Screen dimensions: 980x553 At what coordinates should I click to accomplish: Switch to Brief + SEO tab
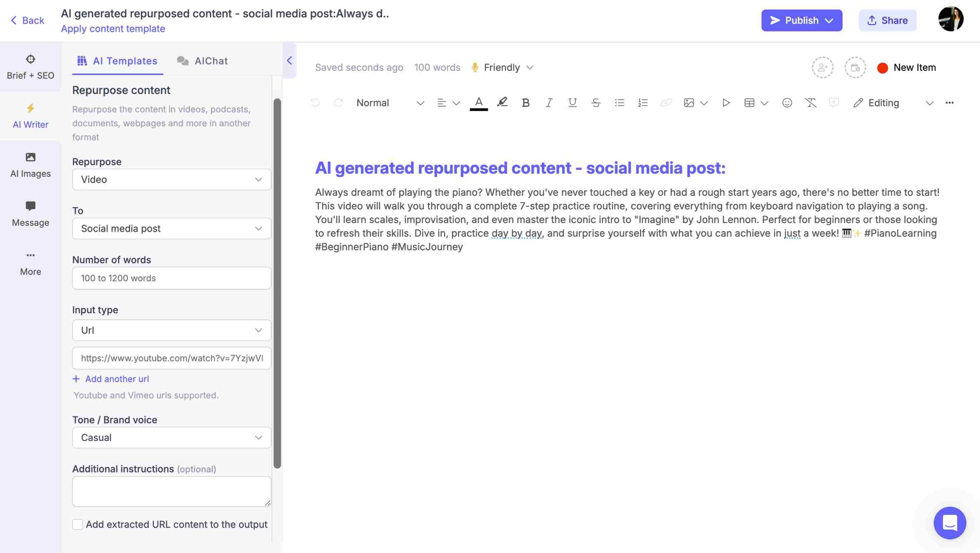click(x=30, y=67)
